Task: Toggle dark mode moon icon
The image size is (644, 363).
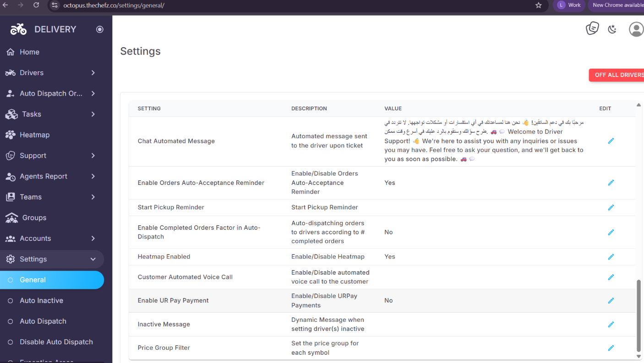Action: click(x=612, y=29)
